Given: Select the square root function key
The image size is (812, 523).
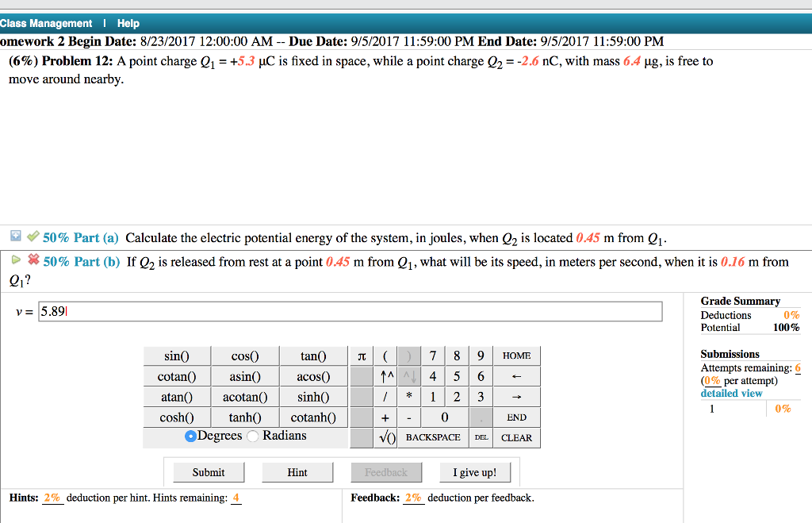Looking at the screenshot, I should (x=386, y=436).
